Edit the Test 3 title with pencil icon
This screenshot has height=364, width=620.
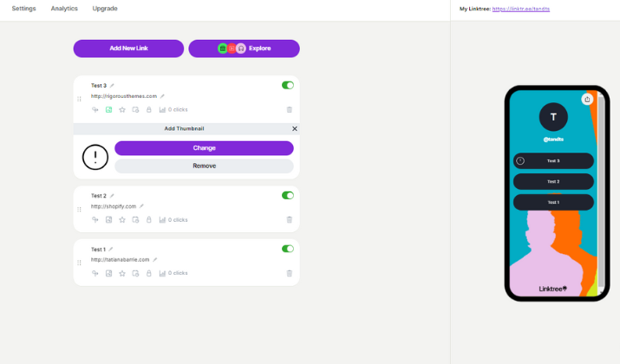click(x=112, y=86)
